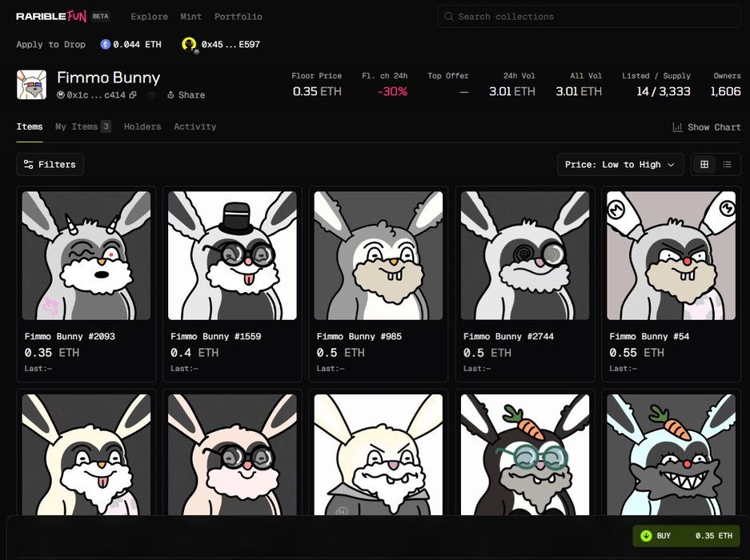Screen dimensions: 750x560
Task: Click the 1,606 owners value
Action: [725, 91]
